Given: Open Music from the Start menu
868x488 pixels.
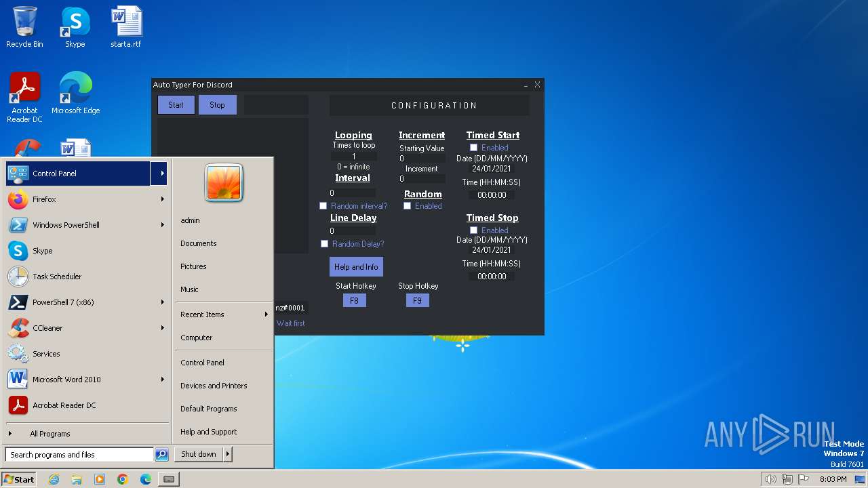Looking at the screenshot, I should (189, 289).
